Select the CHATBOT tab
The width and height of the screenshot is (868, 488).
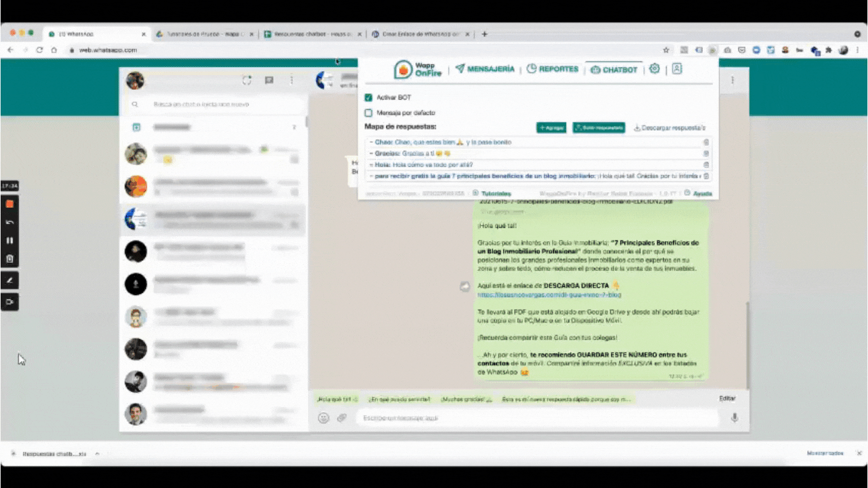tap(613, 70)
